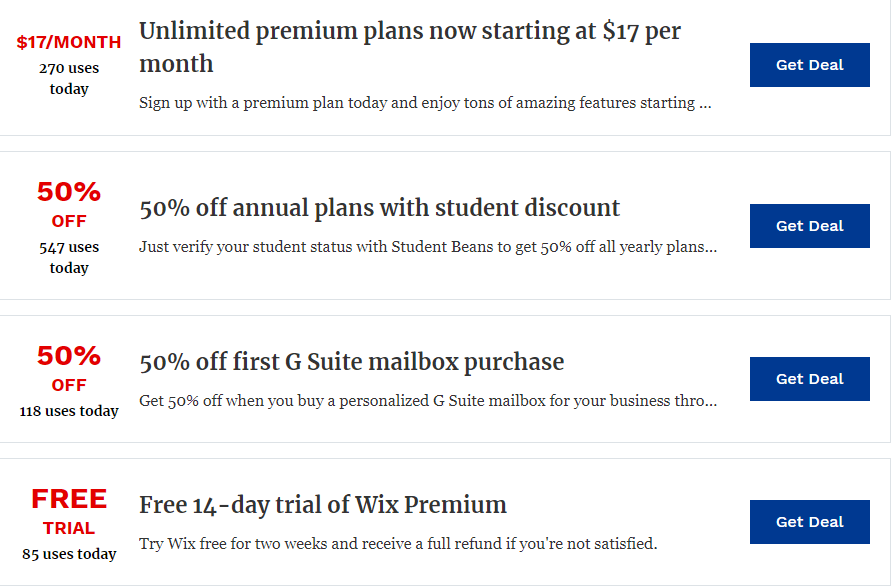Viewport: 893px width, 586px height.
Task: Open the unlimited premium plans deal title
Action: click(x=411, y=47)
